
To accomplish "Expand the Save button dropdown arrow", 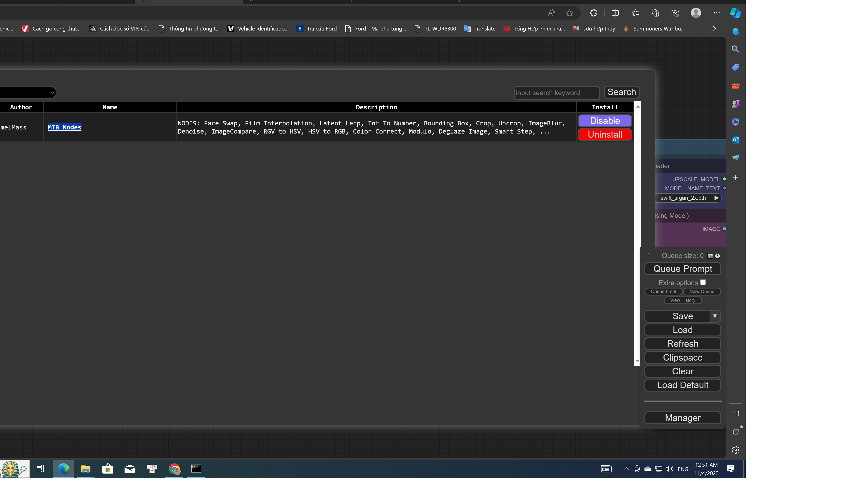I will pos(715,316).
